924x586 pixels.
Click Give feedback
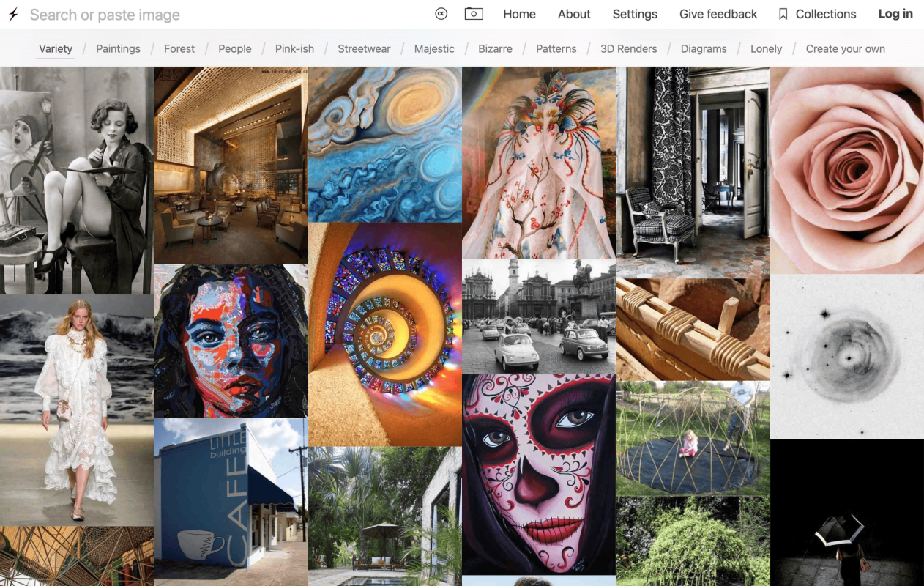[718, 14]
